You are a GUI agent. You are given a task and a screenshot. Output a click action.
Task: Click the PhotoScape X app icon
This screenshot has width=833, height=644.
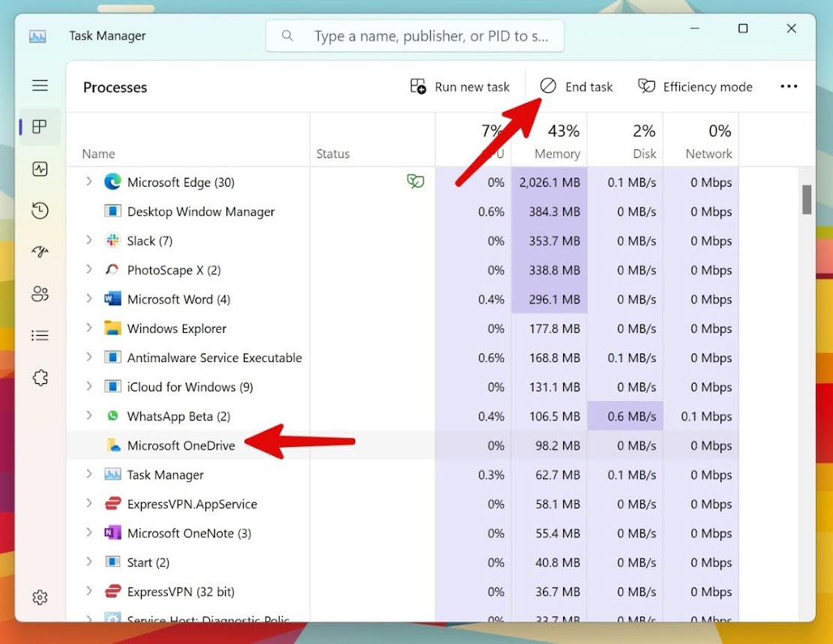click(112, 269)
